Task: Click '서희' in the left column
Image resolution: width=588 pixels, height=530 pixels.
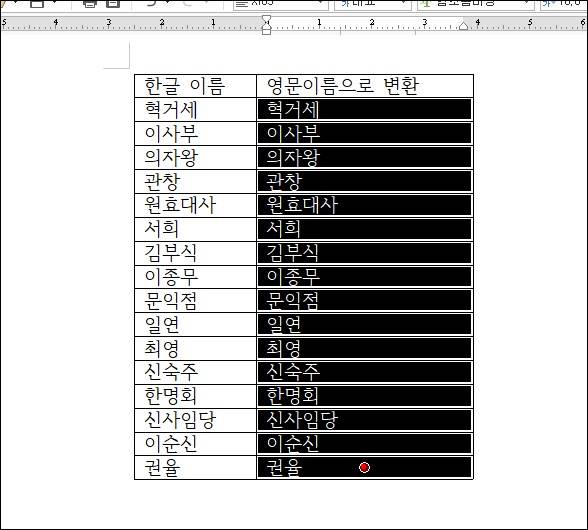Action: tap(162, 229)
